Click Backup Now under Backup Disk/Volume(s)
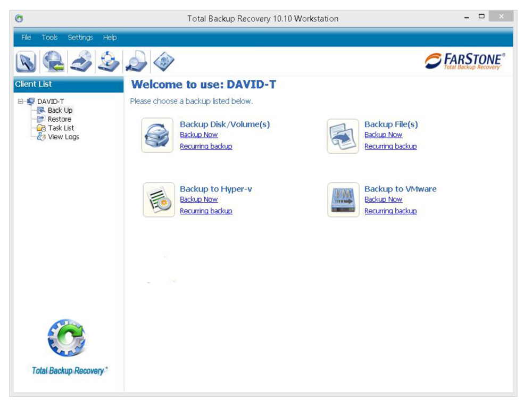 [199, 135]
